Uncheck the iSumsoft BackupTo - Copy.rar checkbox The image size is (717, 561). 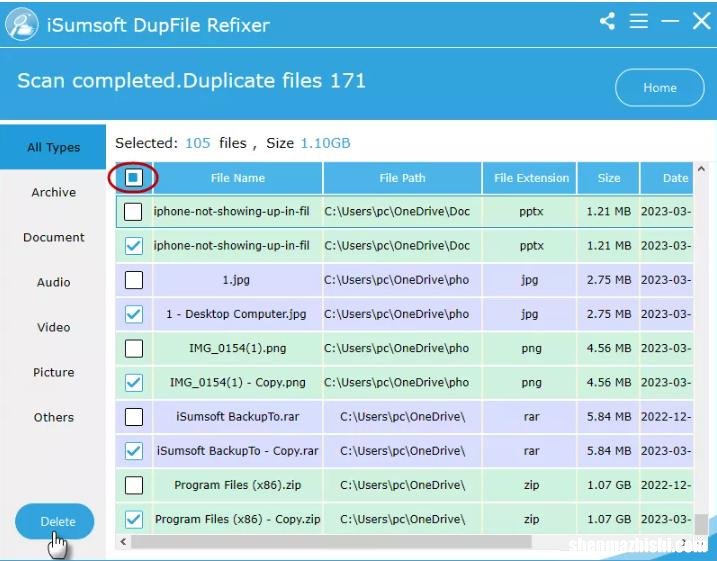(x=133, y=451)
